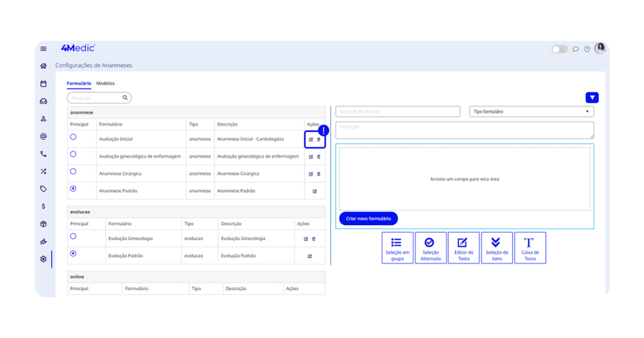Open the settings gear in the sidebar
644x338 pixels.
tap(43, 259)
